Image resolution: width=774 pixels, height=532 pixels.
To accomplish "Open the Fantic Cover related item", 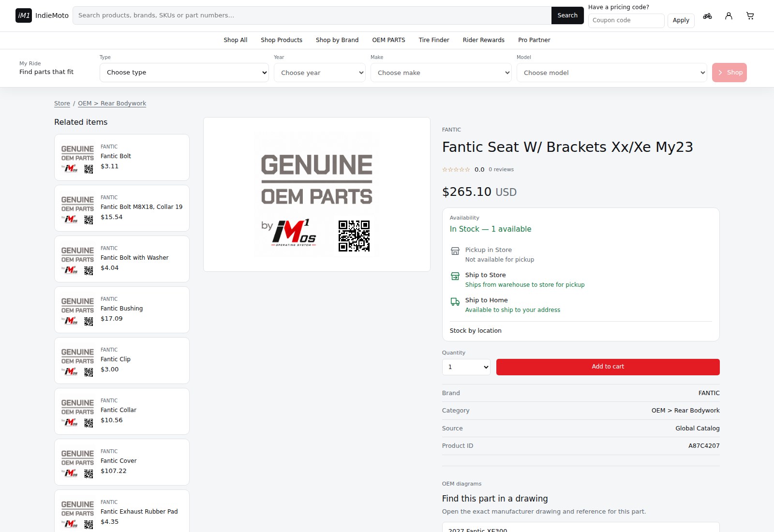I will click(122, 462).
